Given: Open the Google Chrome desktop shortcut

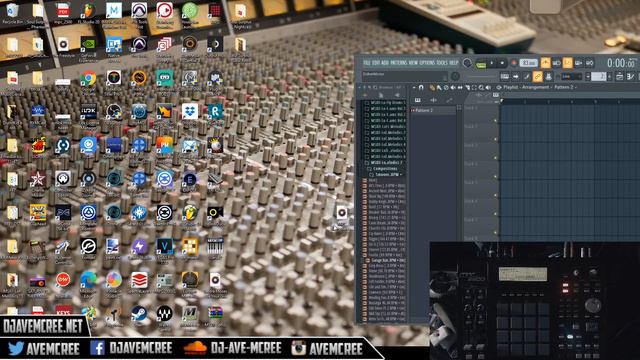Looking at the screenshot, I should pyautogui.click(x=88, y=78).
